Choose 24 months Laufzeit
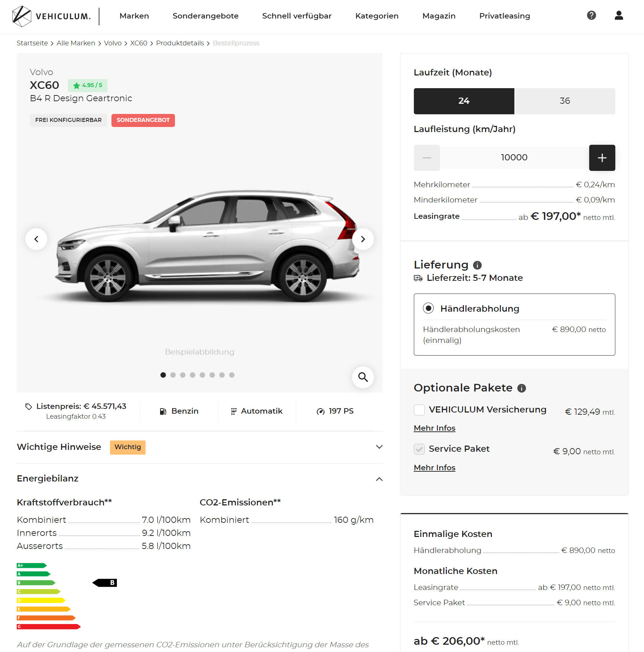The height and width of the screenshot is (652, 644). pyautogui.click(x=464, y=101)
